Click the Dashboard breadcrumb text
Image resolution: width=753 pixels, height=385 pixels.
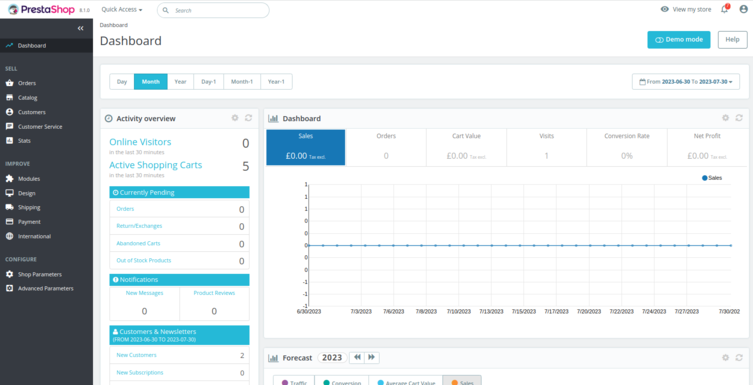click(114, 25)
